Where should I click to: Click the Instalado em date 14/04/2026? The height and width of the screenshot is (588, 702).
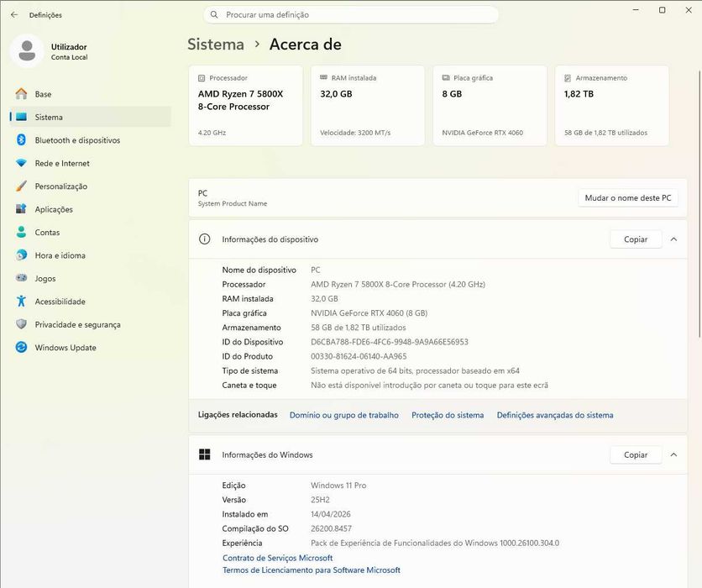click(x=331, y=514)
